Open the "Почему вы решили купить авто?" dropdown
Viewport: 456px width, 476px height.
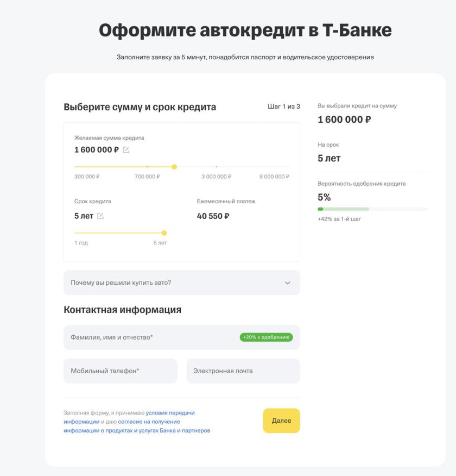coord(181,283)
